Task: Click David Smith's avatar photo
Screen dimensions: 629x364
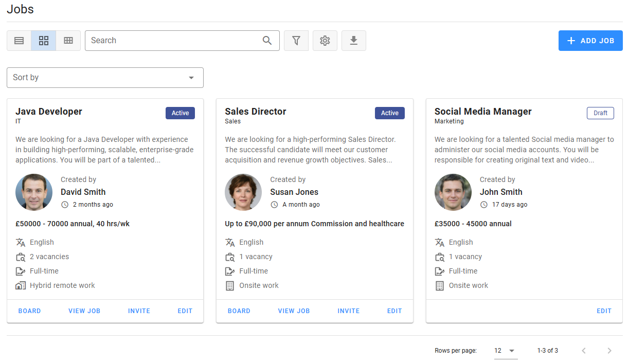Action: [34, 192]
